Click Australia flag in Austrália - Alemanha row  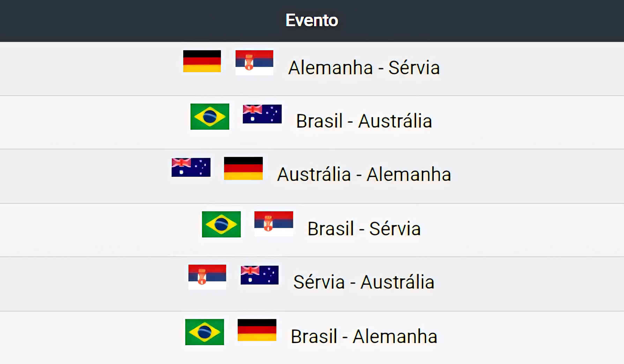click(191, 167)
